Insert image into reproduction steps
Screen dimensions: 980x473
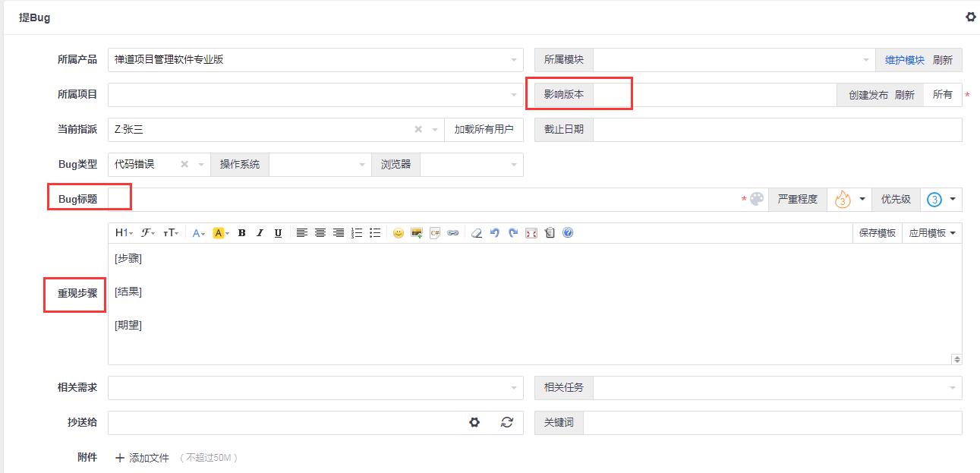tap(417, 233)
